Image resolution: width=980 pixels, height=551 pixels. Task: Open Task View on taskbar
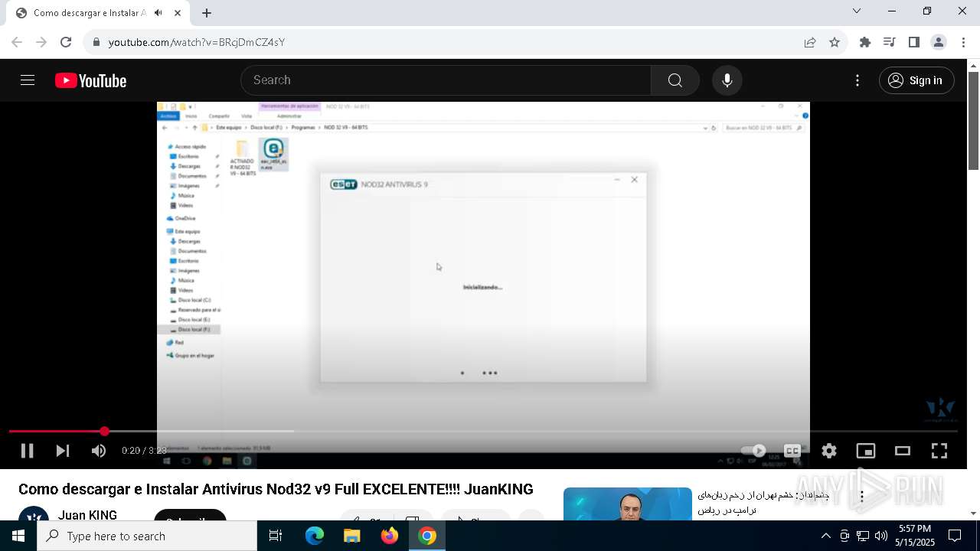[x=276, y=536]
